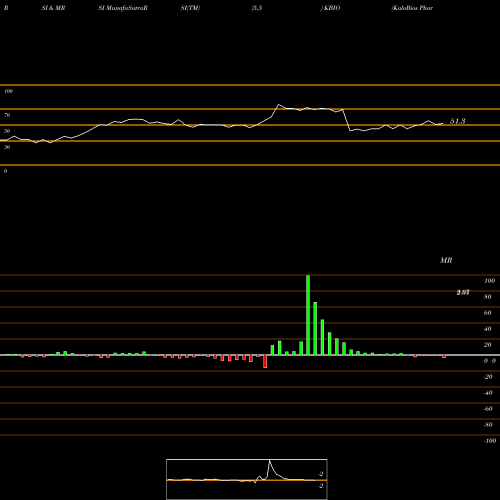Click the MR panel title label

coord(446,260)
